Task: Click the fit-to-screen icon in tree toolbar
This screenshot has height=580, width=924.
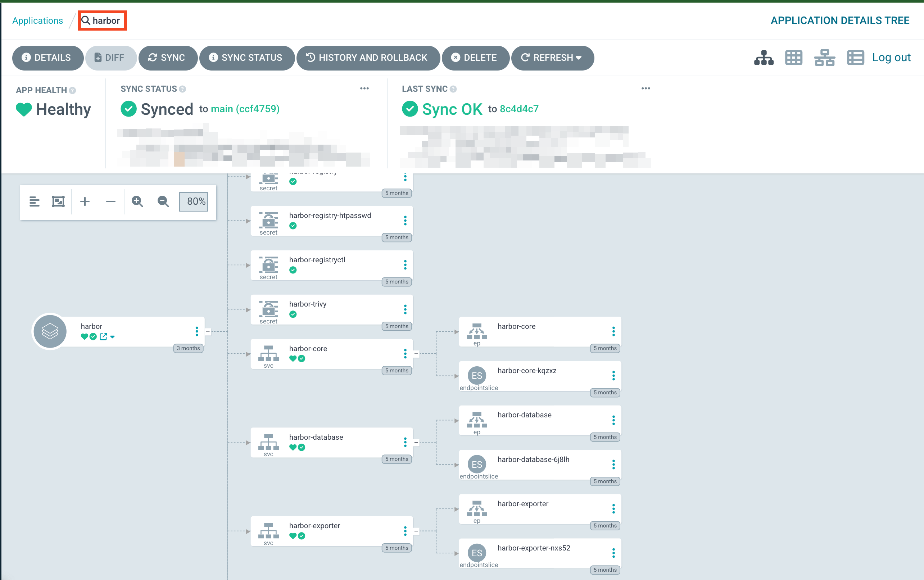Action: (58, 201)
